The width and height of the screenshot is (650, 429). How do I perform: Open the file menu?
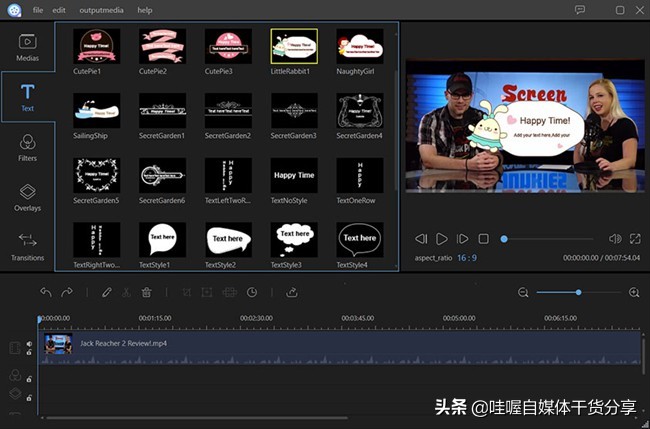(x=37, y=10)
